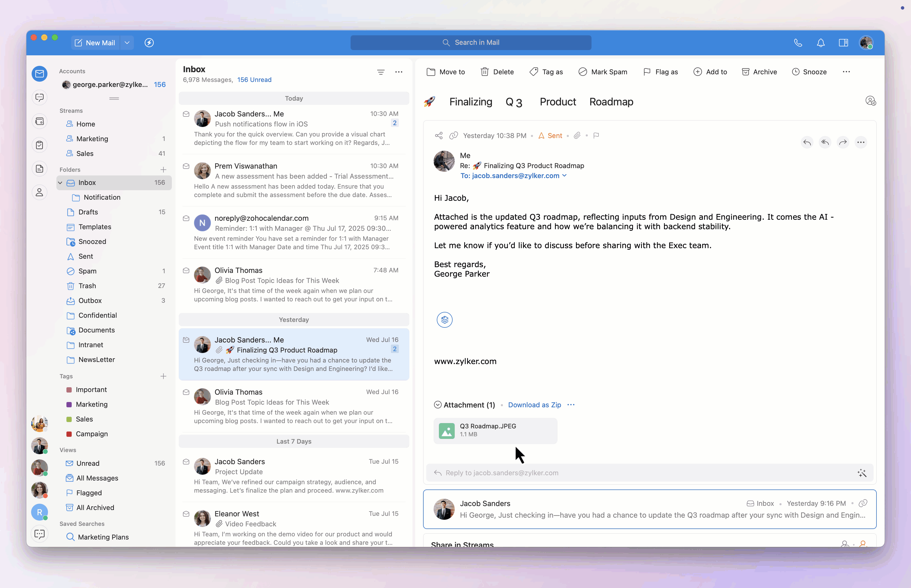Click the AI compose sparkle icon in reply box
This screenshot has height=588, width=911.
(x=862, y=473)
